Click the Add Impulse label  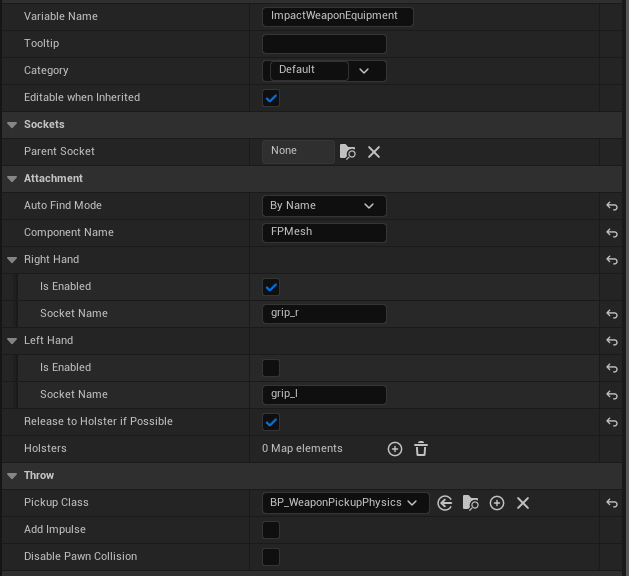tap(55, 529)
